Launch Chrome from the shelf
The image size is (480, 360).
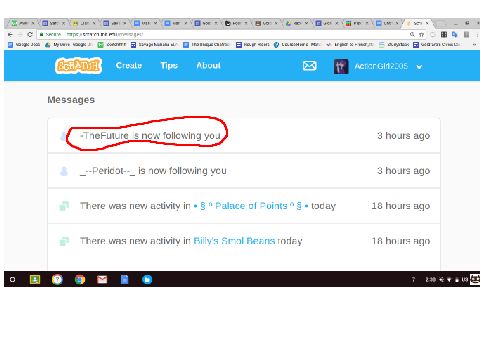80,279
